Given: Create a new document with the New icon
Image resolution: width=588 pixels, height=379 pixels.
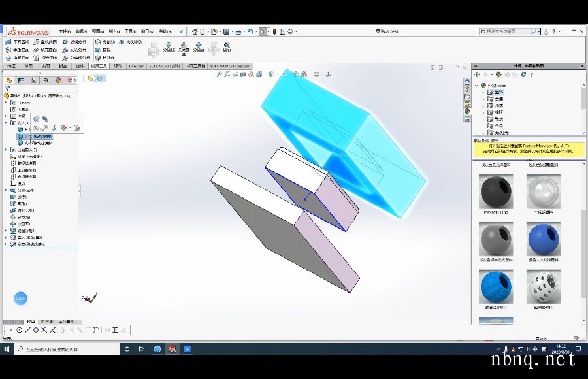Looking at the screenshot, I should pyautogui.click(x=203, y=32).
